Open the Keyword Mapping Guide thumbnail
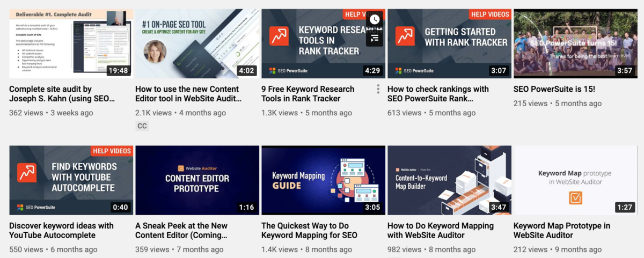 click(x=324, y=180)
